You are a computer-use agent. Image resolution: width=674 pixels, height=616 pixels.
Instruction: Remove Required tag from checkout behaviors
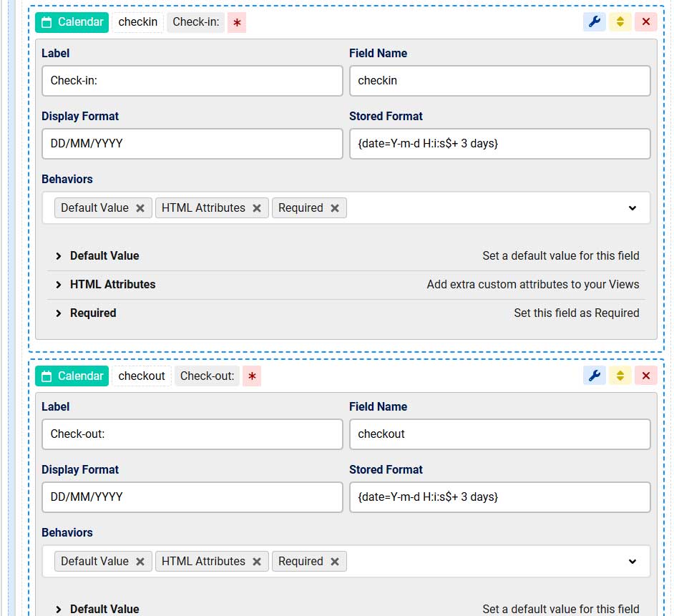334,562
